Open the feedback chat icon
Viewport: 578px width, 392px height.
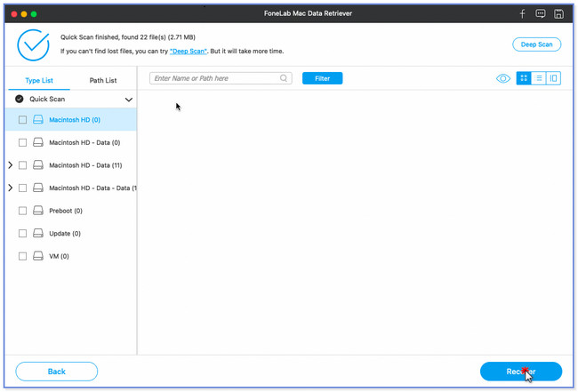(x=541, y=14)
